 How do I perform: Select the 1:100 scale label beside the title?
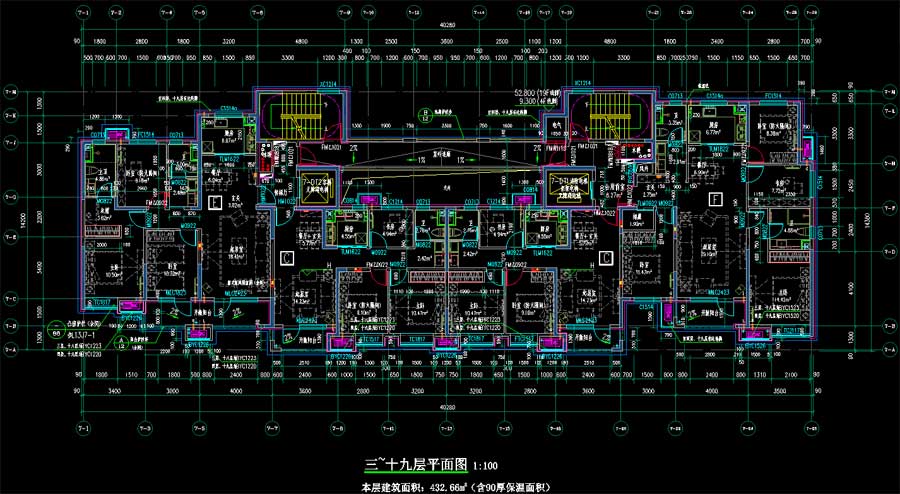tap(484, 466)
